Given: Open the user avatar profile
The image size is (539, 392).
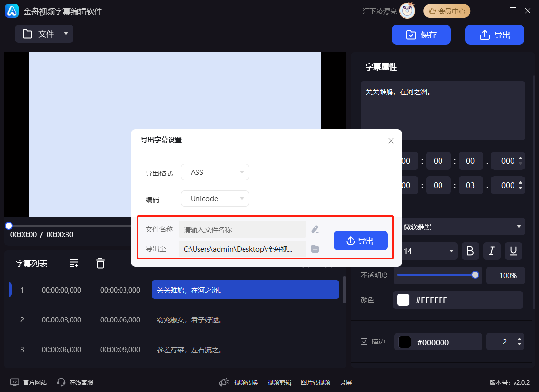Looking at the screenshot, I should click(x=407, y=11).
